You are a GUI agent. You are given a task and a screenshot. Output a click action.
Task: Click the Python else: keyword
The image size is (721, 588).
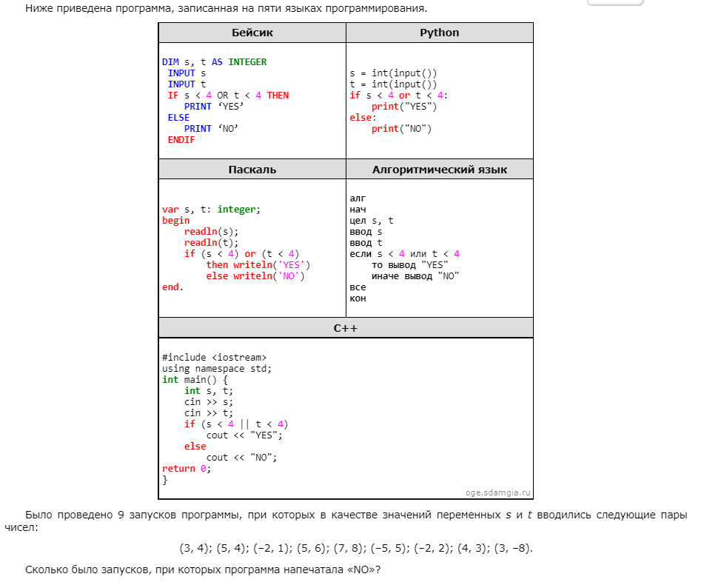pyautogui.click(x=363, y=118)
